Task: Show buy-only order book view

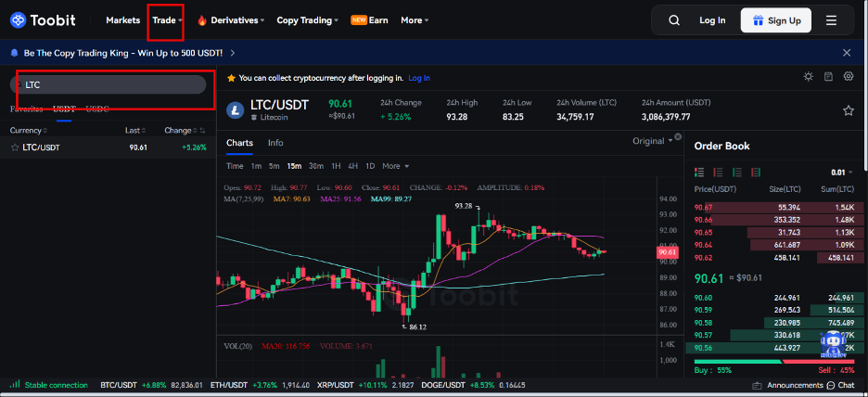Action: tap(737, 173)
